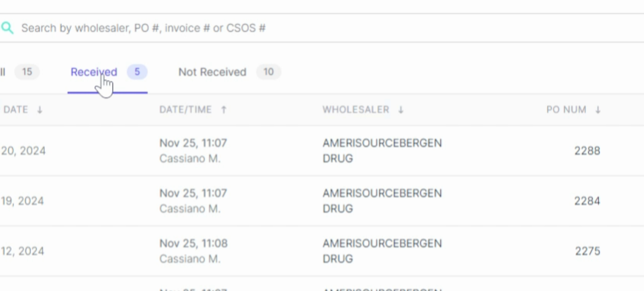Sort by DATE column arrow

click(40, 110)
